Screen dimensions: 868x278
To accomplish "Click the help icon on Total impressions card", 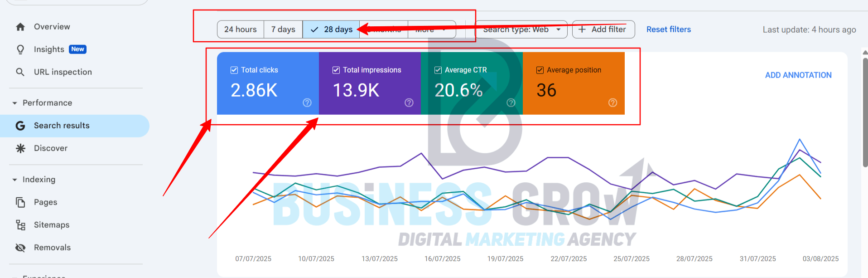I will [409, 103].
